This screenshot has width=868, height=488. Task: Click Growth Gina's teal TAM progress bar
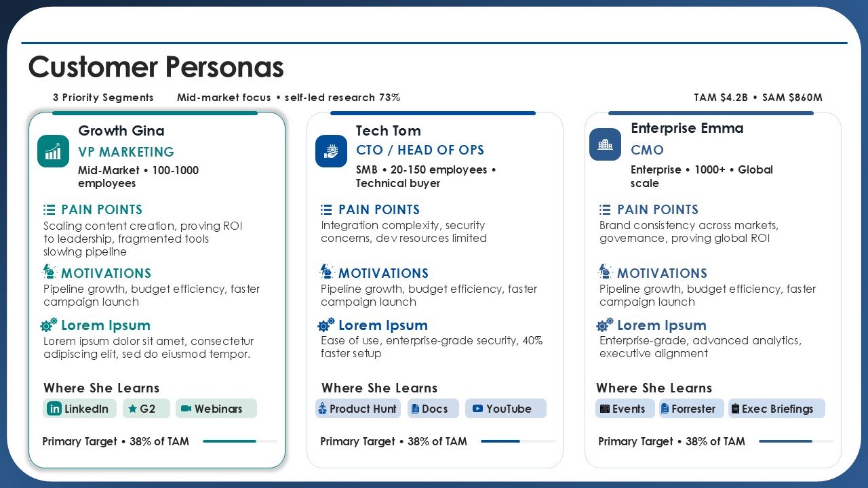point(240,441)
